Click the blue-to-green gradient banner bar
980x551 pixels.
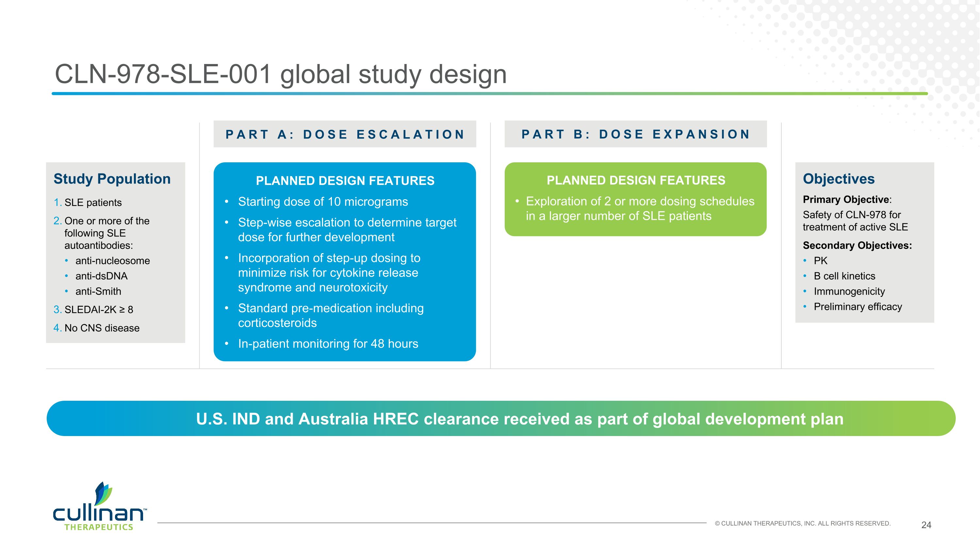[490, 419]
